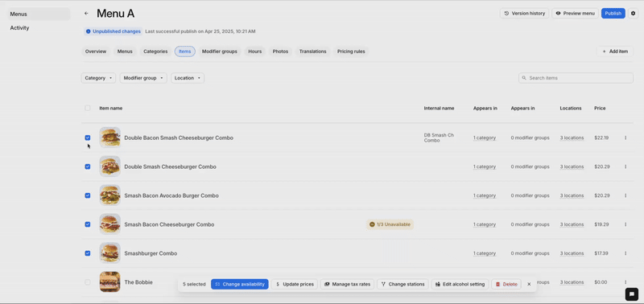Click the Double Bacon Smash Cheeseburger Combo thumbnail
Viewport: 644px width, 304px height.
(110, 138)
